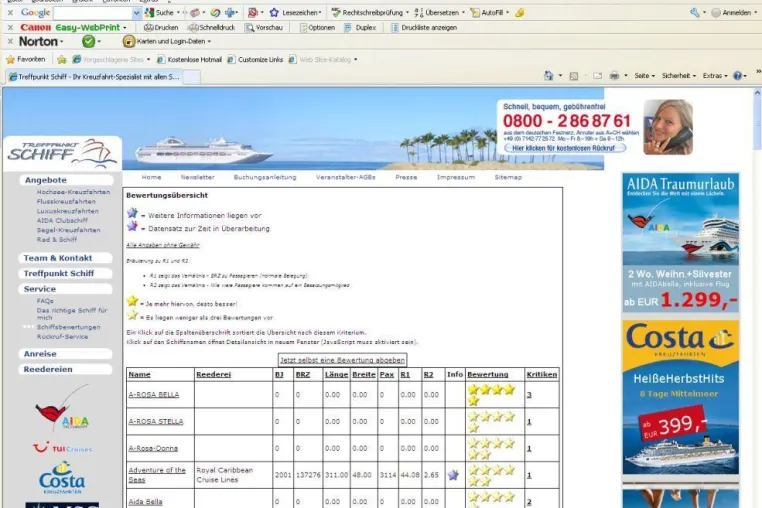Viewport: 762px width, 508px height.
Task: Open the Favoriten star button
Action: (x=25, y=59)
